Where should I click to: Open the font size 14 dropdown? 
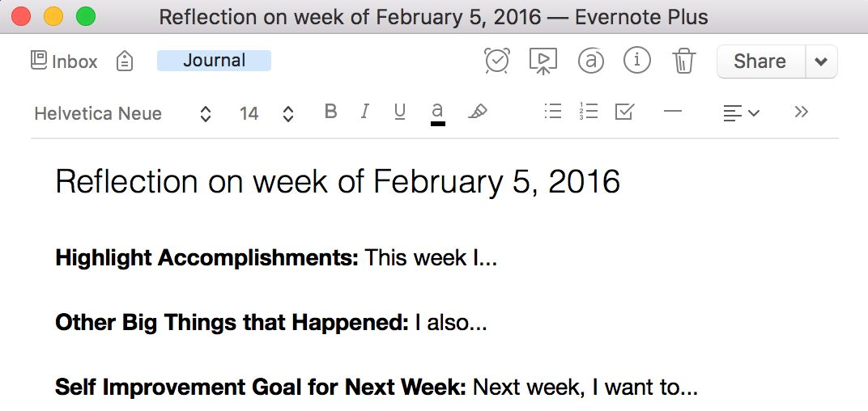click(x=266, y=114)
